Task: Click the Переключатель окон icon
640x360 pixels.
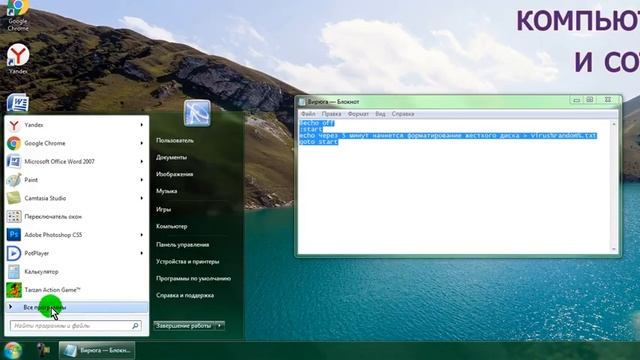Action: (14, 216)
